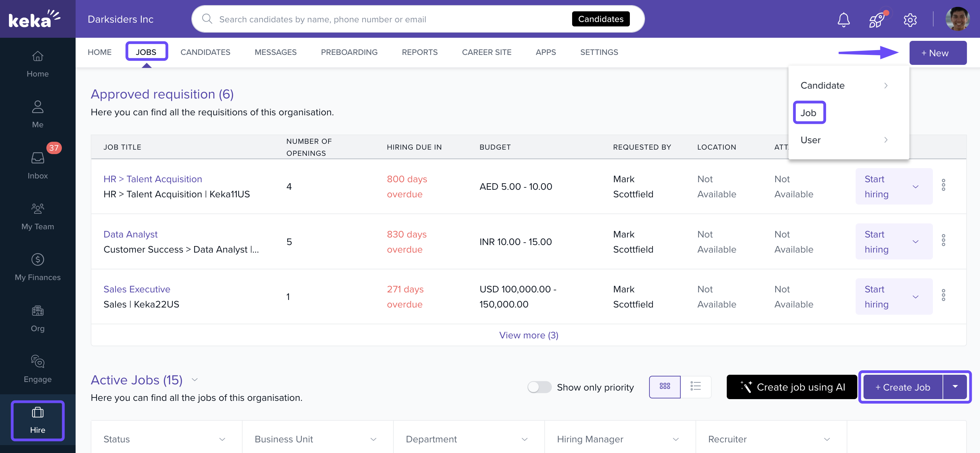This screenshot has height=453, width=980.
Task: Switch to the CANDIDATES tab
Action: (205, 52)
